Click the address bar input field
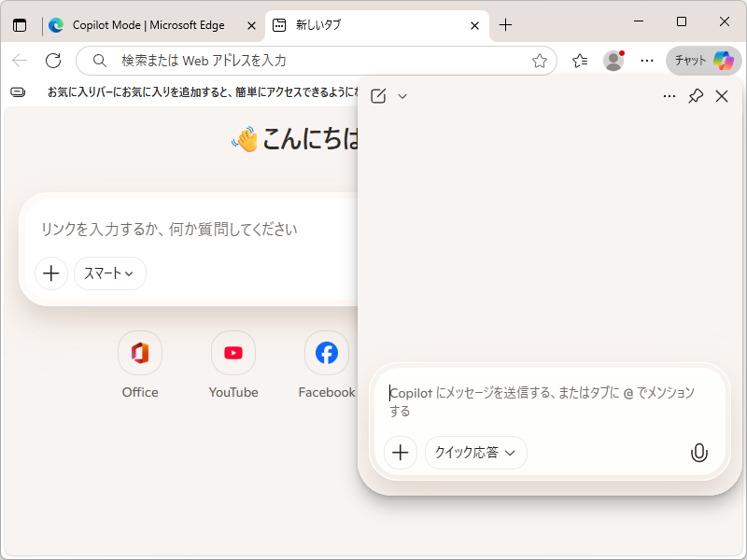 (280, 60)
